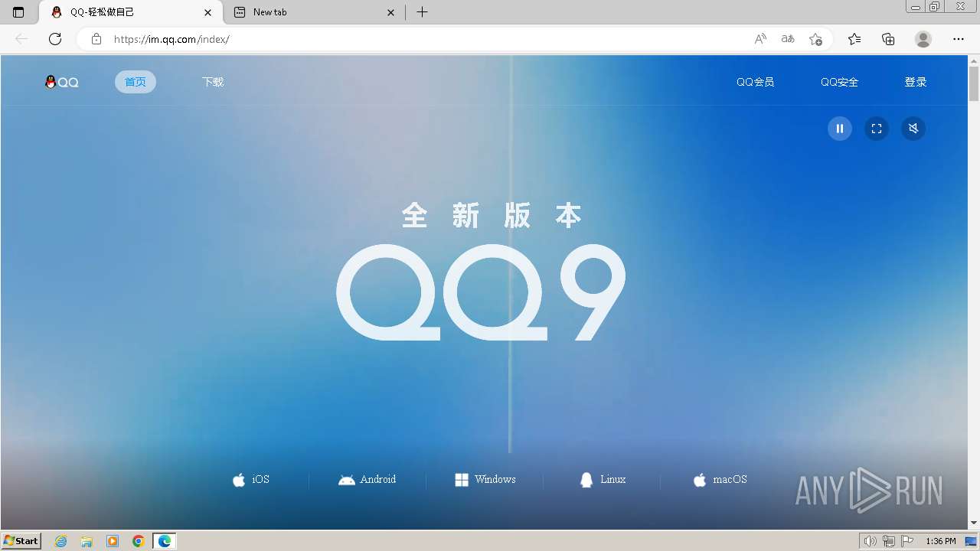Click the 登录 login link
Image resolution: width=980 pixels, height=551 pixels.
click(x=916, y=82)
